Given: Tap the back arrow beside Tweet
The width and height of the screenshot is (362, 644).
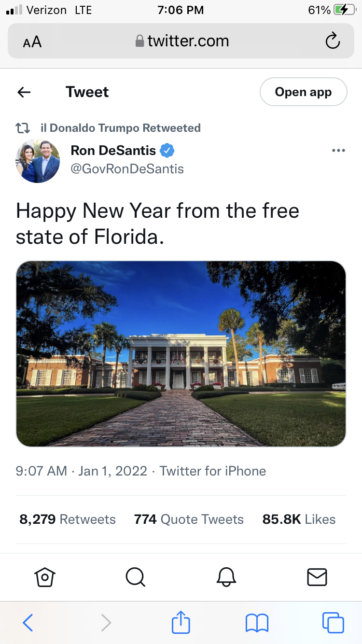Looking at the screenshot, I should 24,92.
